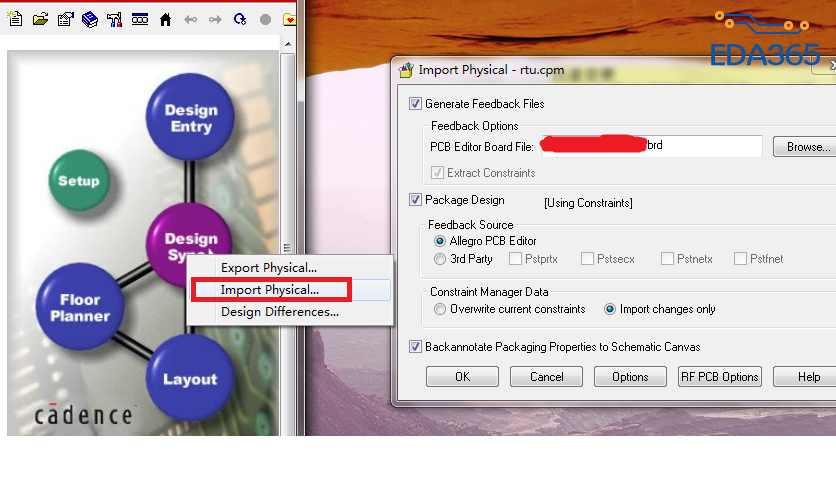Screen dimensions: 836x490
Task: Click OK in Import Physical dialog
Action: point(462,376)
